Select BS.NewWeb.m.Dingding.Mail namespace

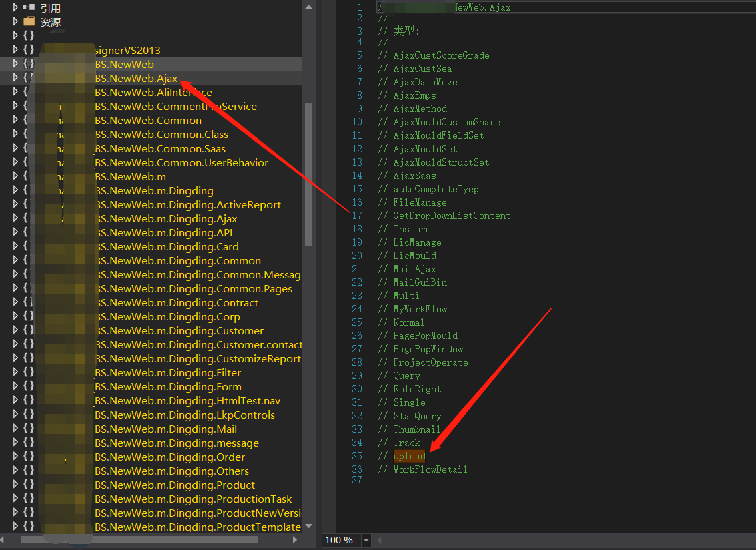[x=166, y=429]
